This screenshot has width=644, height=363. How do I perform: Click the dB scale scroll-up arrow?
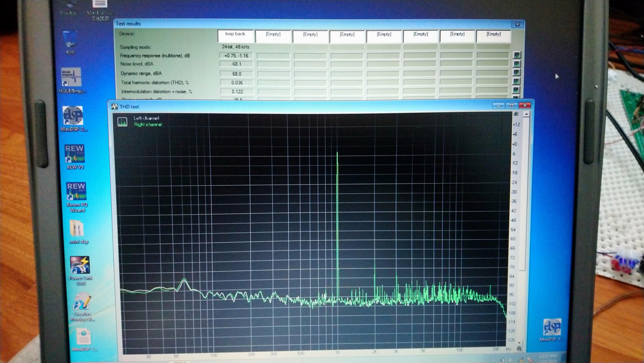pos(526,114)
